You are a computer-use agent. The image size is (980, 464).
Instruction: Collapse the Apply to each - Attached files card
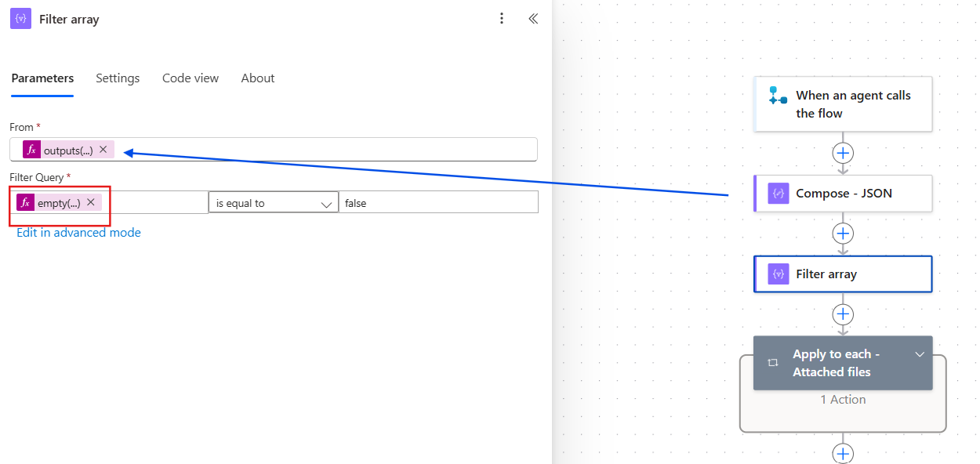click(x=919, y=354)
